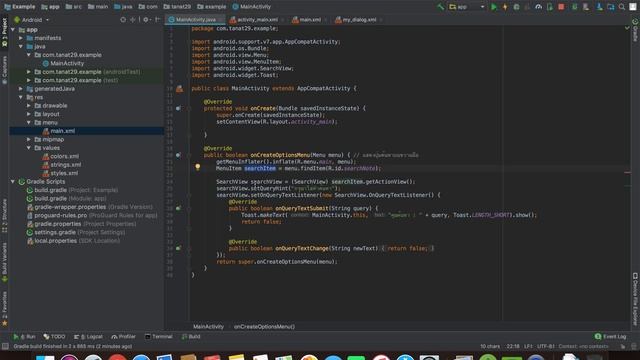The image size is (640, 360).
Task: Click the UTF-8 encoding status bar entry
Action: (x=545, y=346)
